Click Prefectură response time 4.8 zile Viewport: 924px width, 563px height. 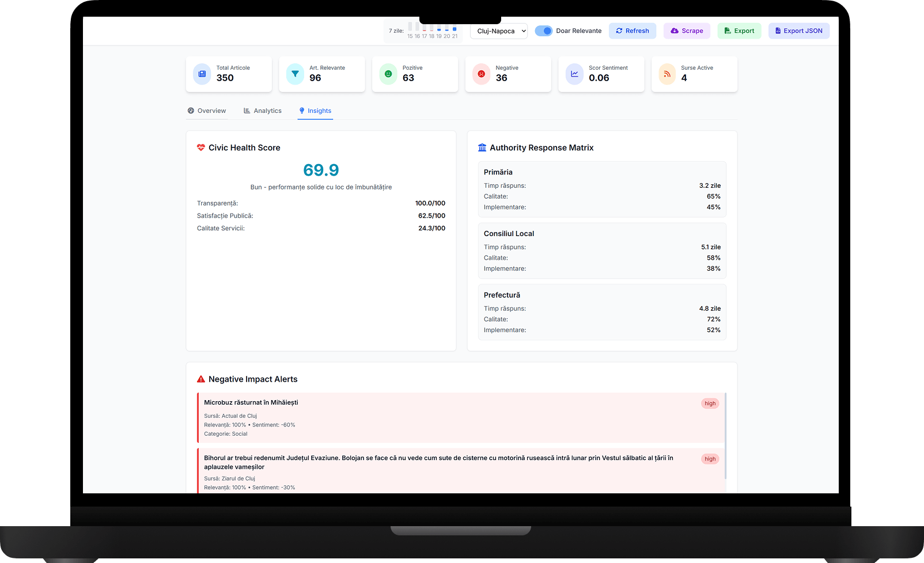[x=710, y=309]
